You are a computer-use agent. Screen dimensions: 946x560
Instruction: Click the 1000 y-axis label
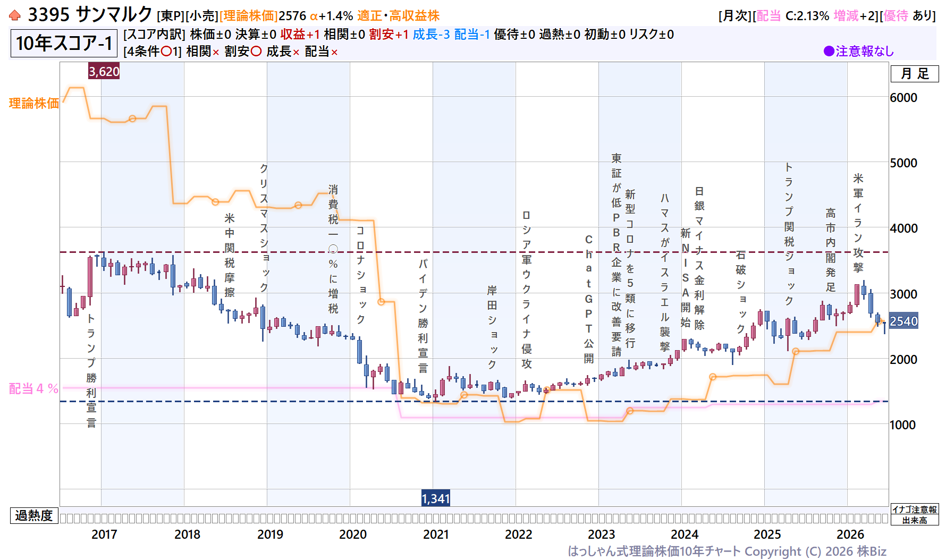903,425
